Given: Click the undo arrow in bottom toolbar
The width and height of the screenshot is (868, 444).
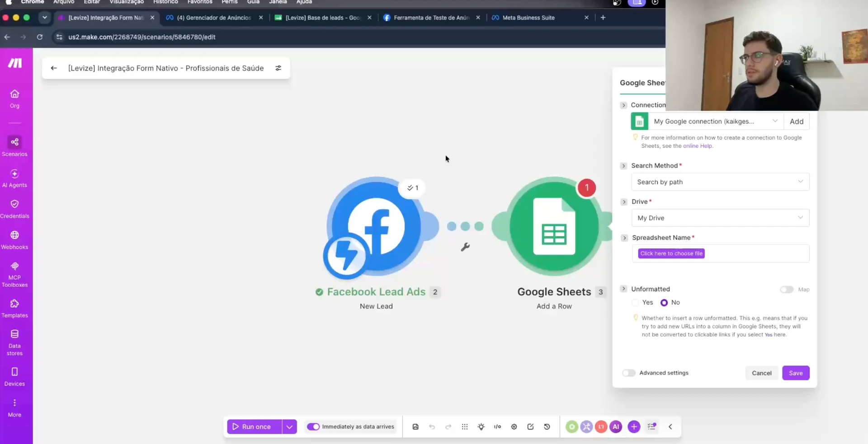Looking at the screenshot, I should tap(432, 427).
